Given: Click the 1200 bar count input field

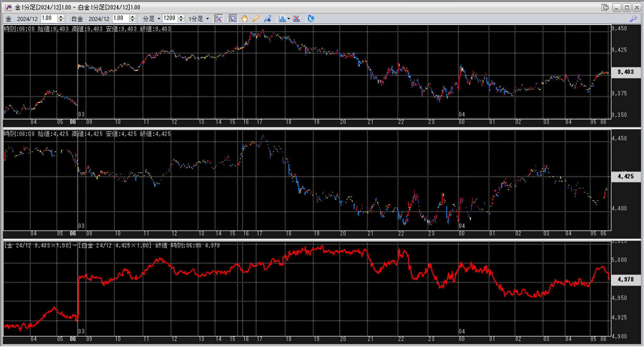Looking at the screenshot, I should (170, 18).
